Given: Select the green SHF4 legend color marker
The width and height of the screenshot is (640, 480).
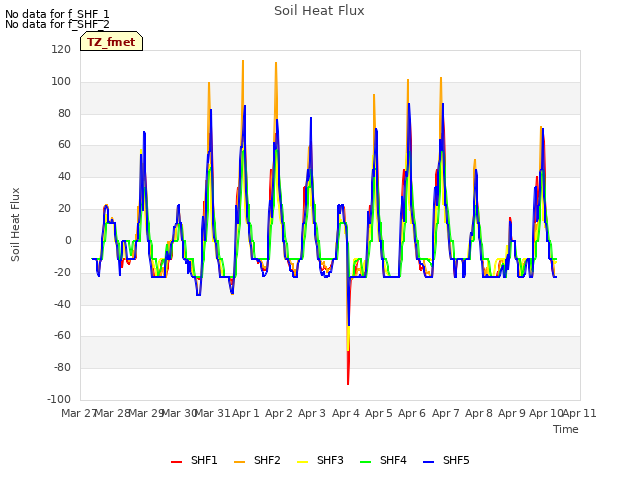Looking at the screenshot, I should click(x=365, y=462).
